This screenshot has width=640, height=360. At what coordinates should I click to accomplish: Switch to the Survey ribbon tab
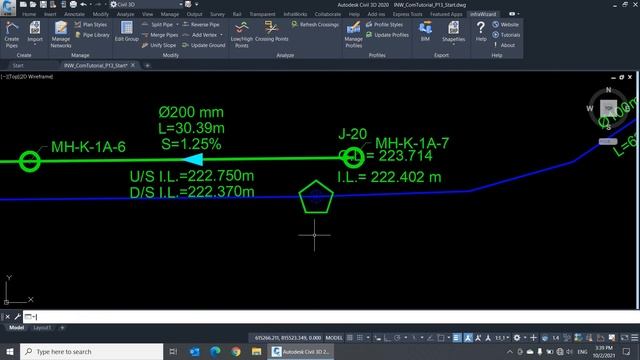tap(217, 14)
